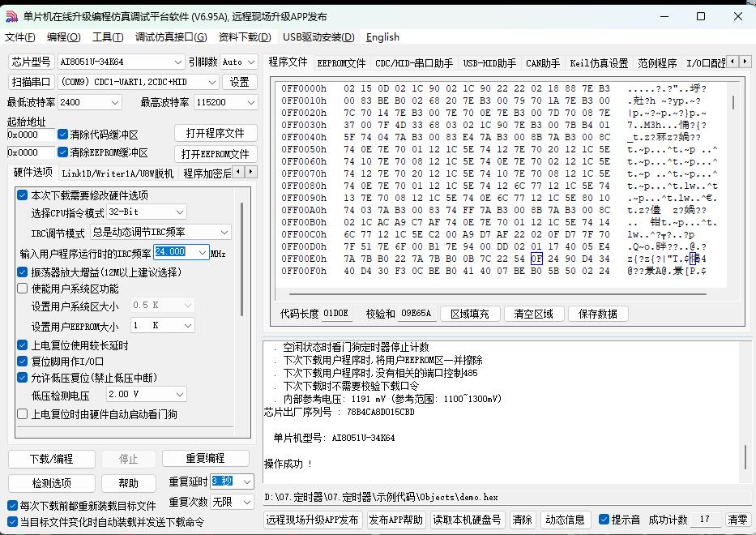The width and height of the screenshot is (756, 535).
Task: Open USB驱动安装(D) menu
Action: pos(318,37)
